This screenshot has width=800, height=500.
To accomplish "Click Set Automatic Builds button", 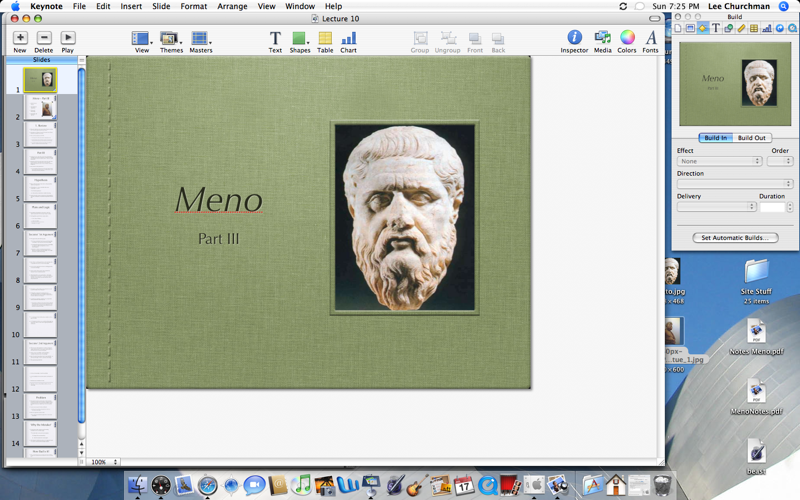I will click(735, 238).
